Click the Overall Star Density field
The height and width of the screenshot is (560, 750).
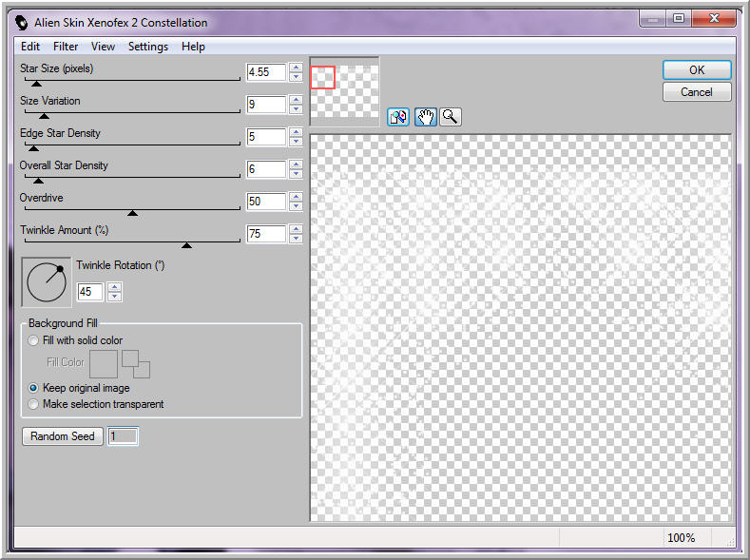(266, 169)
